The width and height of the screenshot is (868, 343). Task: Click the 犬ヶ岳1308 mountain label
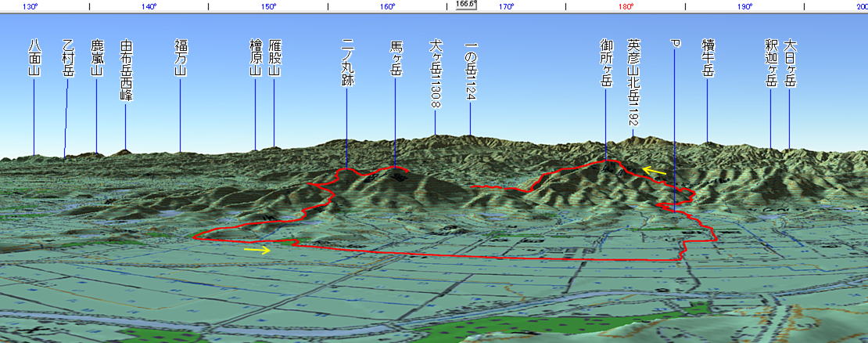436,75
